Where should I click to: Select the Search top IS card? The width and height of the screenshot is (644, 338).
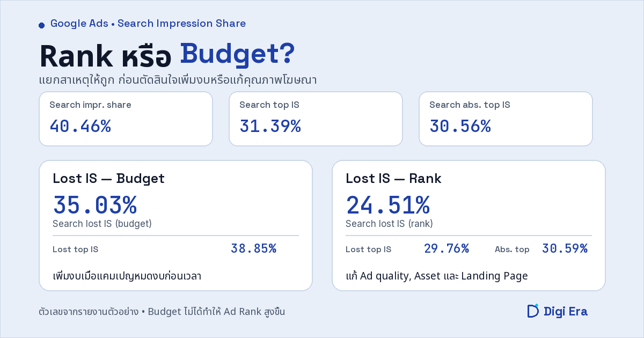click(316, 119)
